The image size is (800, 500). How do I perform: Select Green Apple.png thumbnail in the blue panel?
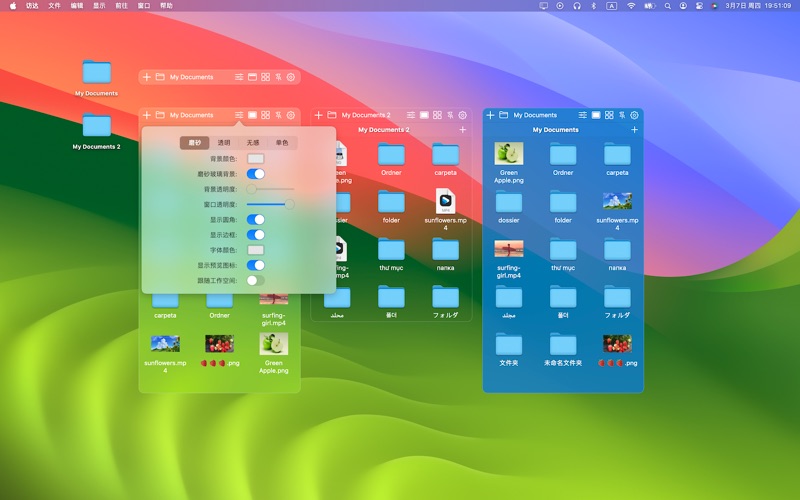point(509,153)
